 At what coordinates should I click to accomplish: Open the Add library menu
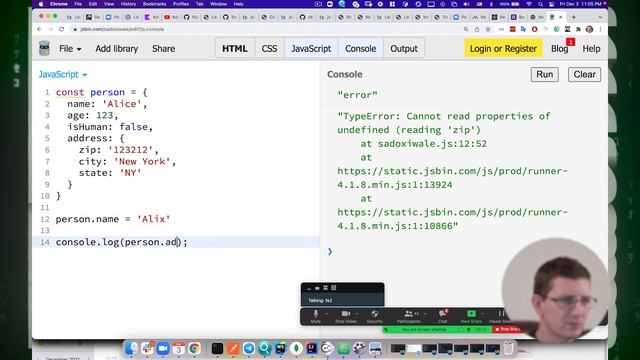(x=117, y=49)
